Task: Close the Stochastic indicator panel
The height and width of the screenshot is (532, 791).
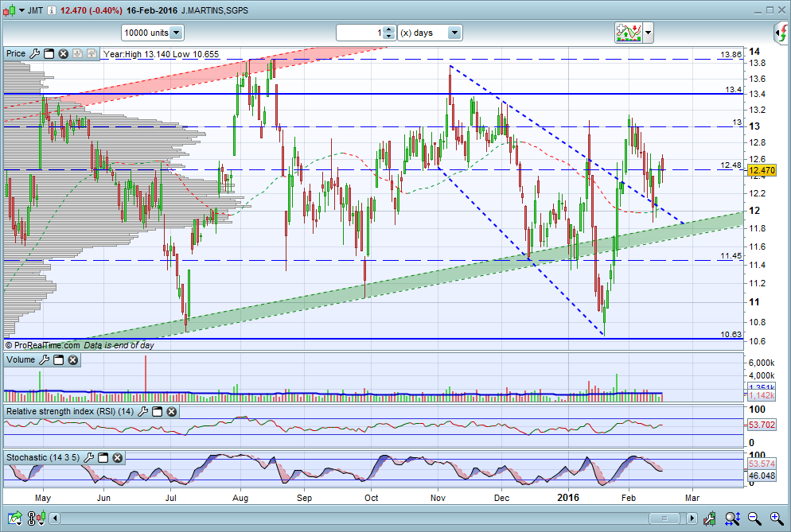Action: [x=118, y=457]
